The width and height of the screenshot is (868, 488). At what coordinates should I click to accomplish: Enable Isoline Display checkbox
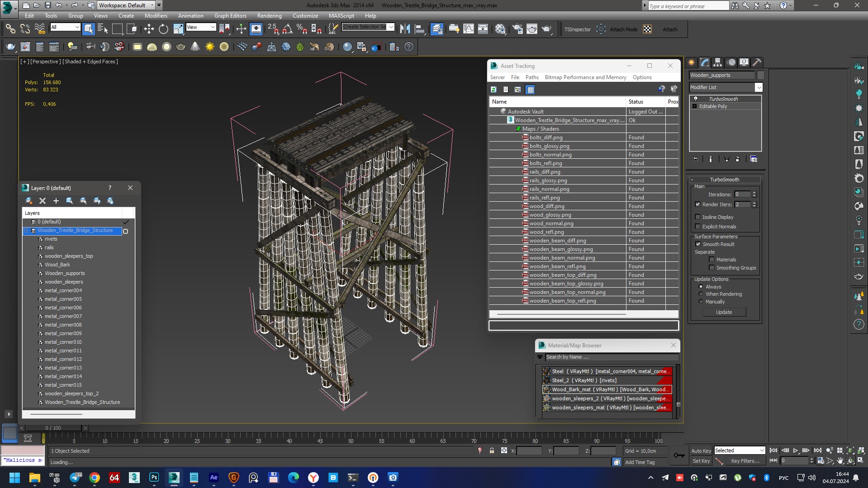[x=697, y=217]
